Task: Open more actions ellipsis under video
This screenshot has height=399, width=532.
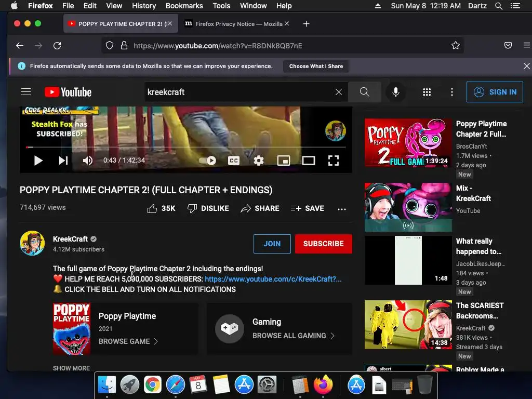Action: click(x=342, y=209)
